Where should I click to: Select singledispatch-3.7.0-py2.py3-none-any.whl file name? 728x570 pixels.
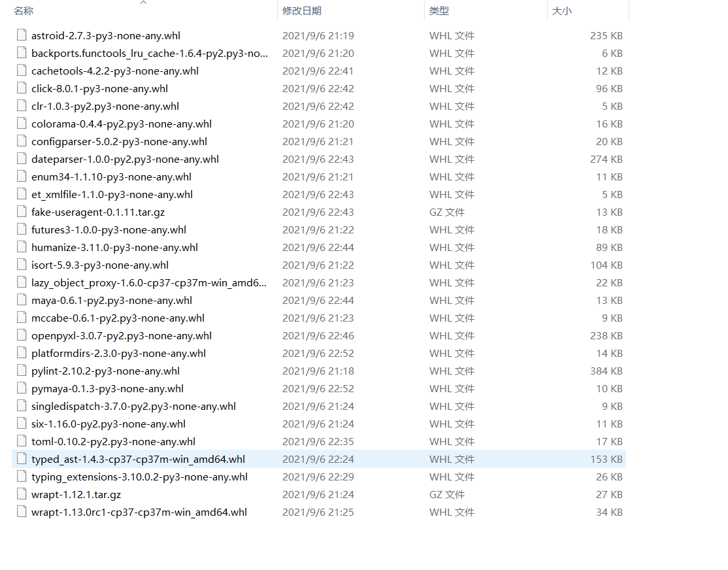tap(133, 407)
